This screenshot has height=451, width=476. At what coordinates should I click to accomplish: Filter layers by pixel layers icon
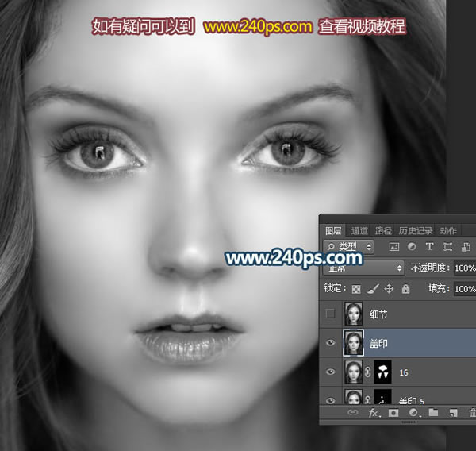(394, 246)
